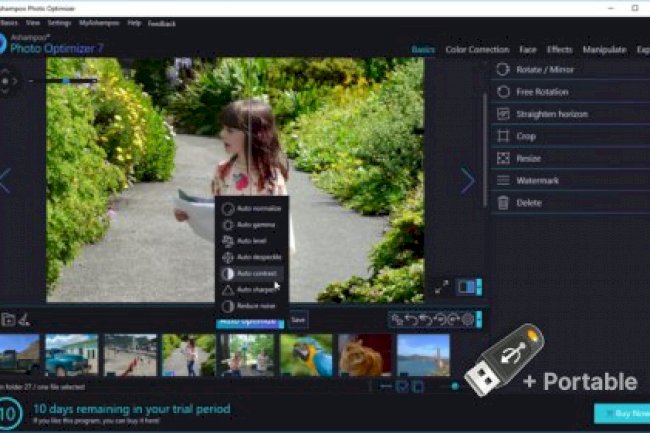Select the Crop tool icon

502,136
